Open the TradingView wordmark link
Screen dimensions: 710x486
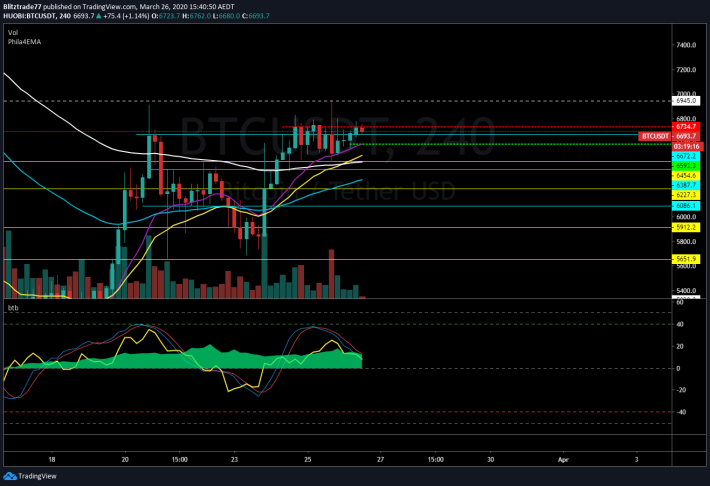(x=38, y=476)
